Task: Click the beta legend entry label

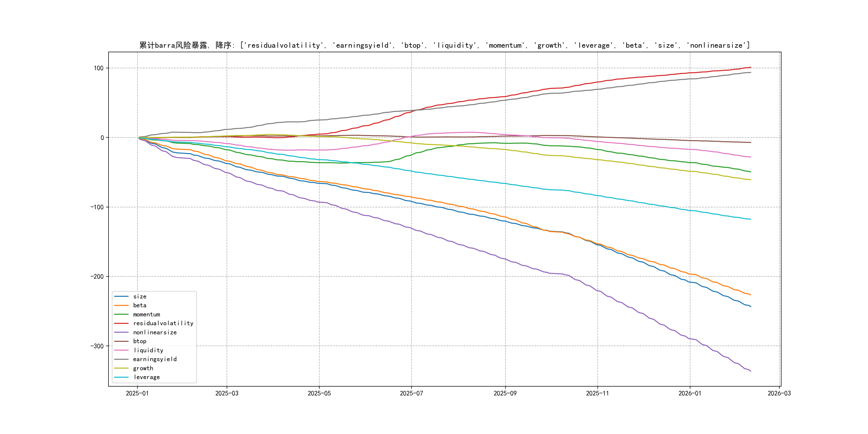Action: (x=140, y=305)
